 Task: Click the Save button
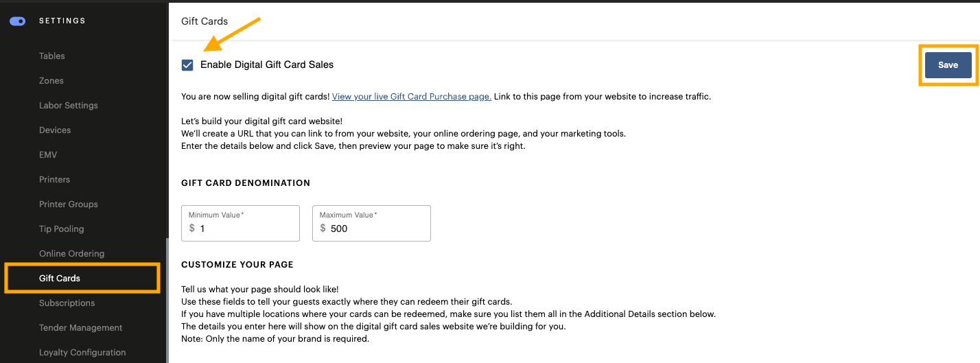coord(948,65)
